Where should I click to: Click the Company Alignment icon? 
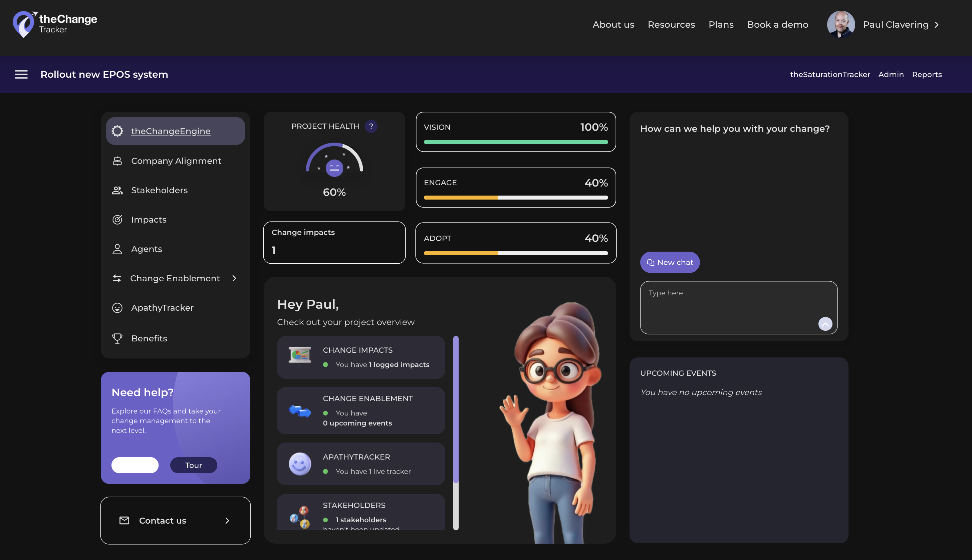[x=117, y=161]
